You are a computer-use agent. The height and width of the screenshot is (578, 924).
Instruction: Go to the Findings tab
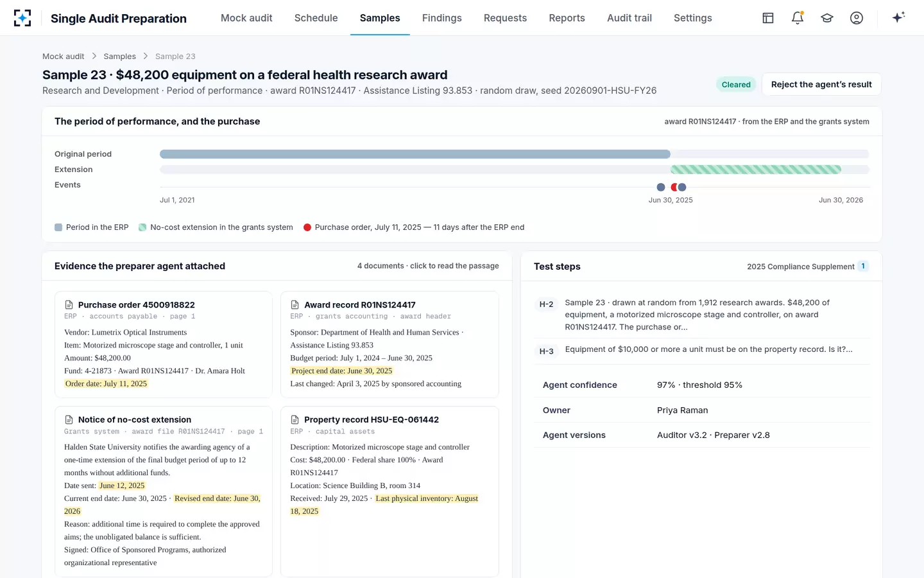(442, 18)
